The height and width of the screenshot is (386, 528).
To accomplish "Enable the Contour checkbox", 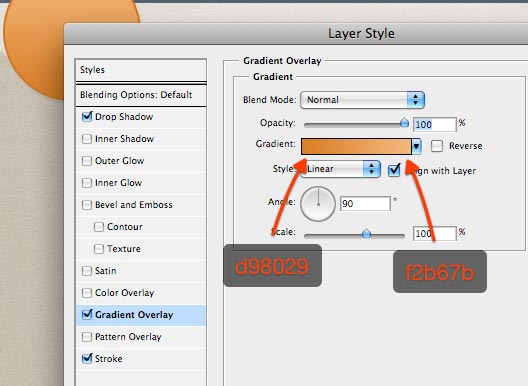I will click(99, 227).
